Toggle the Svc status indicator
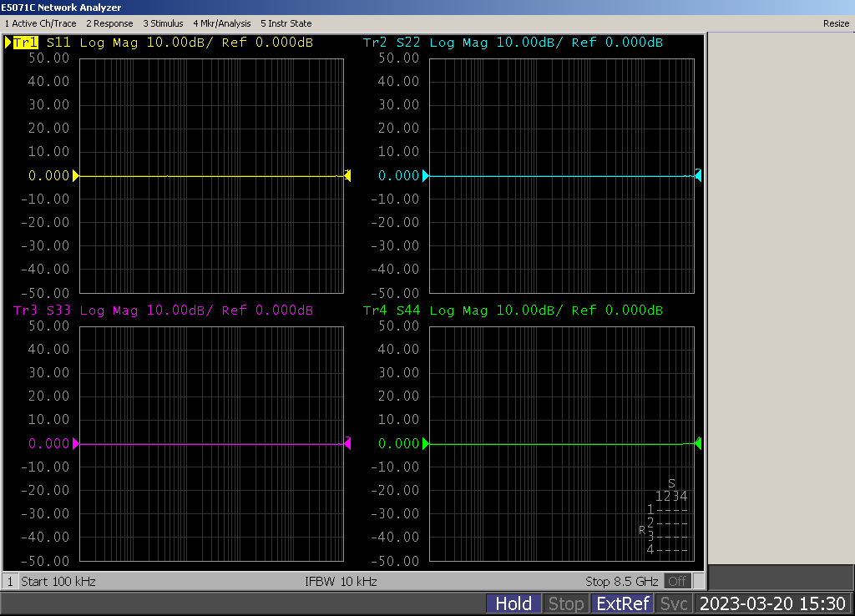 point(674,603)
